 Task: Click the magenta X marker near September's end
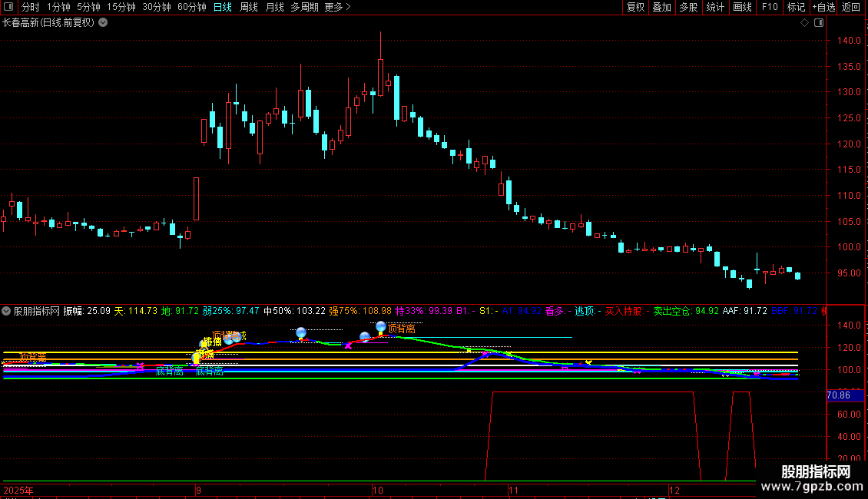pos(348,346)
